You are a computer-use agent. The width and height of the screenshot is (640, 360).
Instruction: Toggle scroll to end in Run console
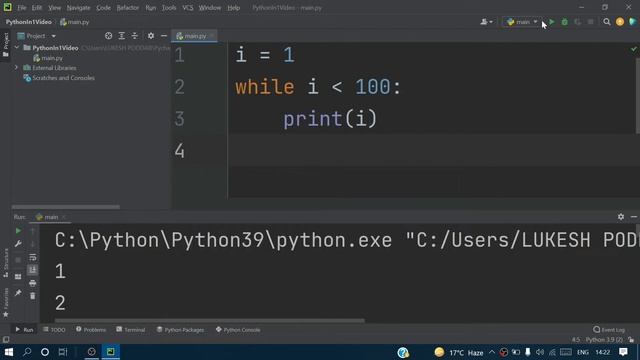click(x=33, y=270)
